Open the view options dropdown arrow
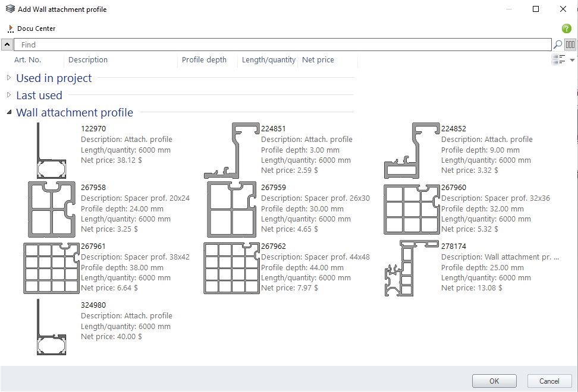578x392 pixels. (x=572, y=60)
